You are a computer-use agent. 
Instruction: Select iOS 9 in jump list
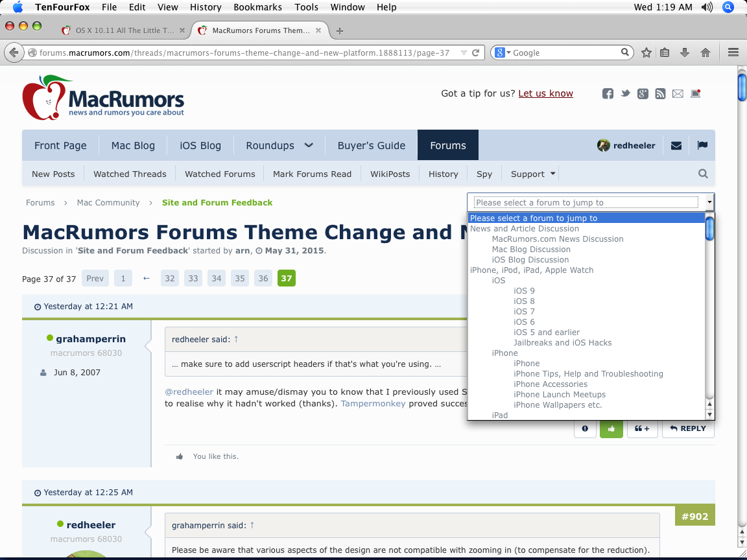(524, 291)
